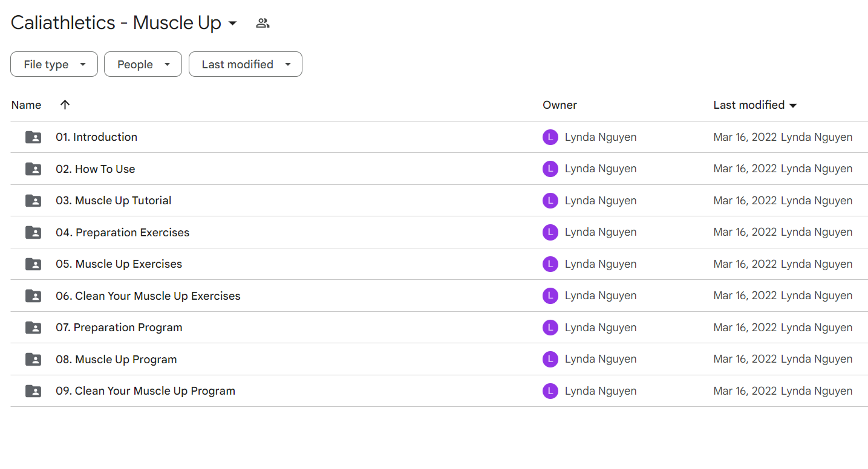Open the File type filter dropdown
868x469 pixels.
pos(54,64)
